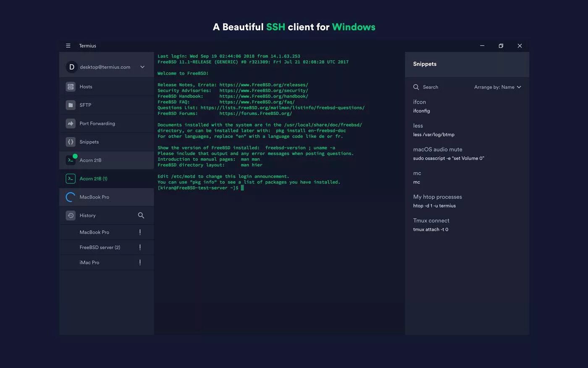Select the ifconfig command text
Image resolution: width=588 pixels, height=368 pixels.
coord(421,111)
